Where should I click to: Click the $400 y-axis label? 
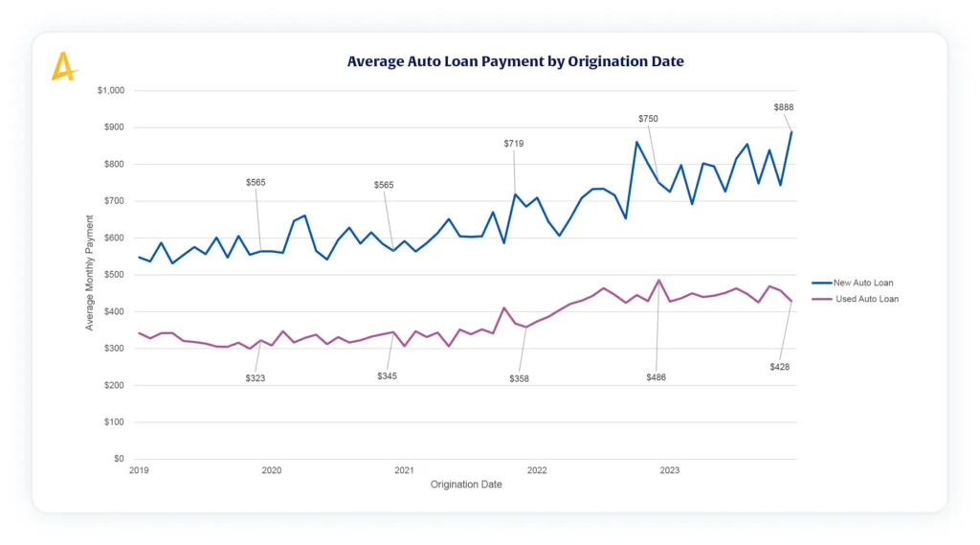pos(114,311)
